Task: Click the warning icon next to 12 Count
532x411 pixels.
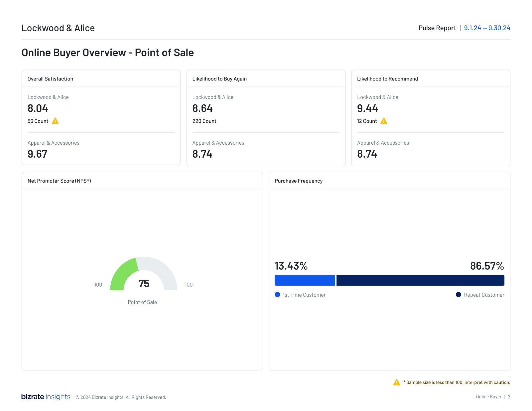Action: pyautogui.click(x=384, y=121)
